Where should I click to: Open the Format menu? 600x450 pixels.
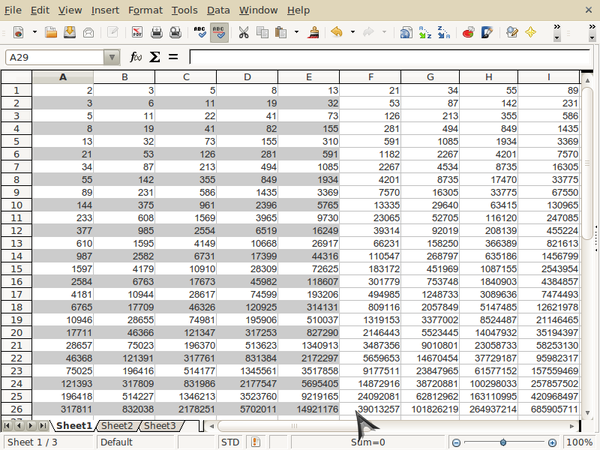(x=145, y=10)
